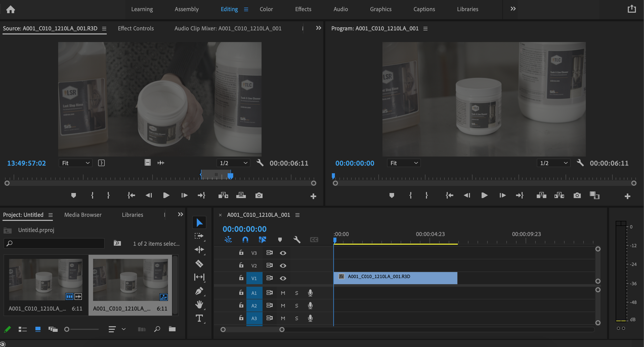Select the Type tool

(x=199, y=318)
